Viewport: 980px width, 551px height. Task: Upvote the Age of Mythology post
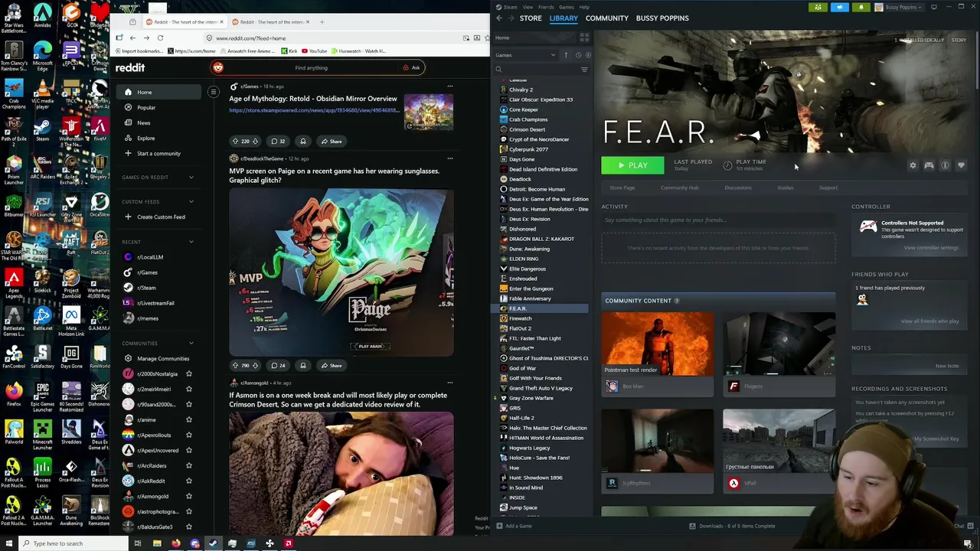pyautogui.click(x=235, y=141)
